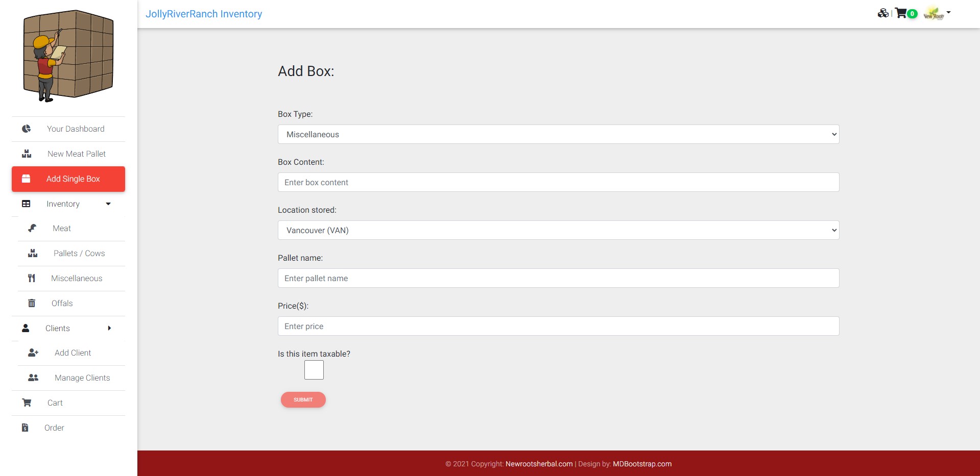980x476 pixels.
Task: Click the JollyRiverRanch Inventory title link
Action: (204, 14)
